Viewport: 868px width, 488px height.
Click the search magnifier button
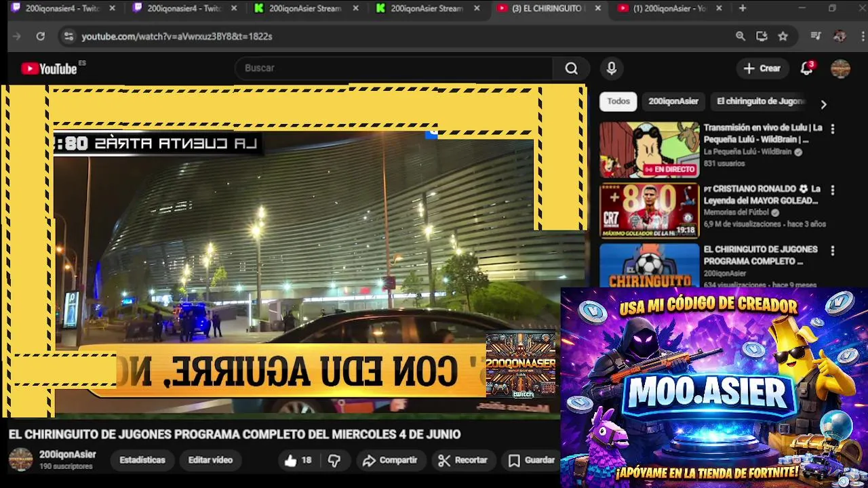pyautogui.click(x=572, y=68)
